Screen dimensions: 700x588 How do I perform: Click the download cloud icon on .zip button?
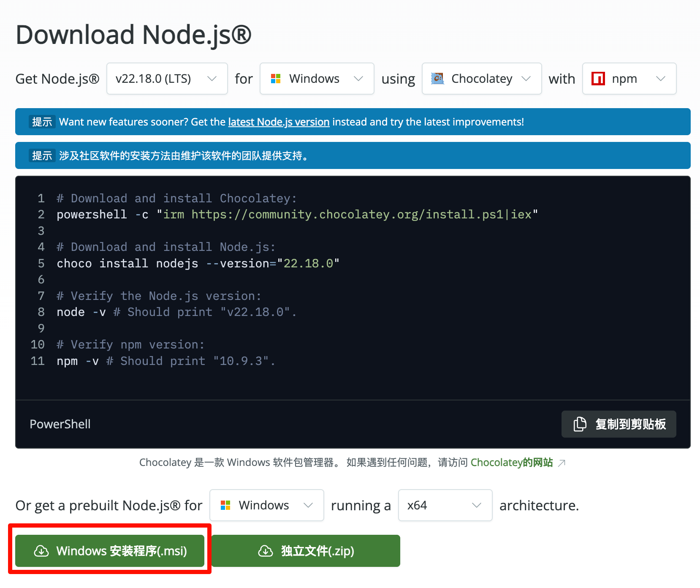266,551
